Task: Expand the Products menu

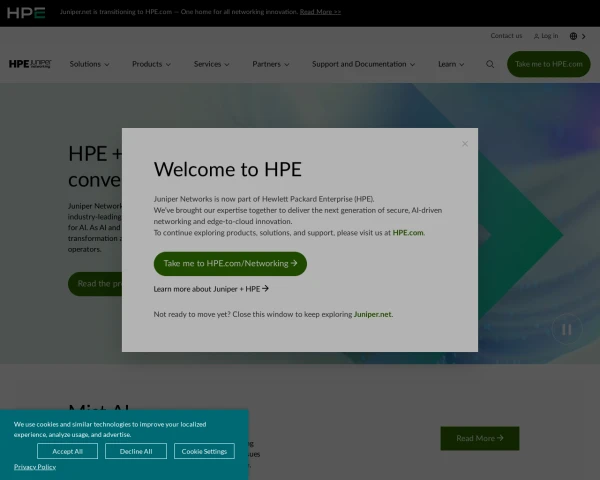Action: pyautogui.click(x=151, y=64)
